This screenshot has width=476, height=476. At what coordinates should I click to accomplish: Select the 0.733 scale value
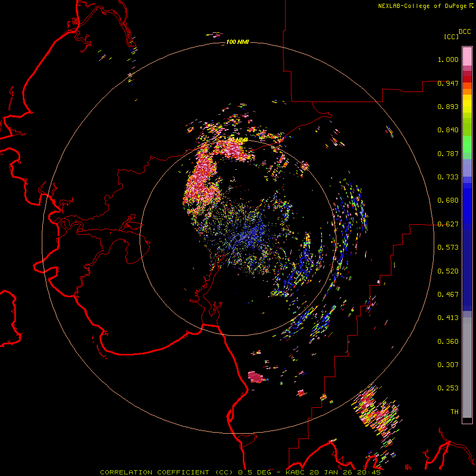point(448,177)
